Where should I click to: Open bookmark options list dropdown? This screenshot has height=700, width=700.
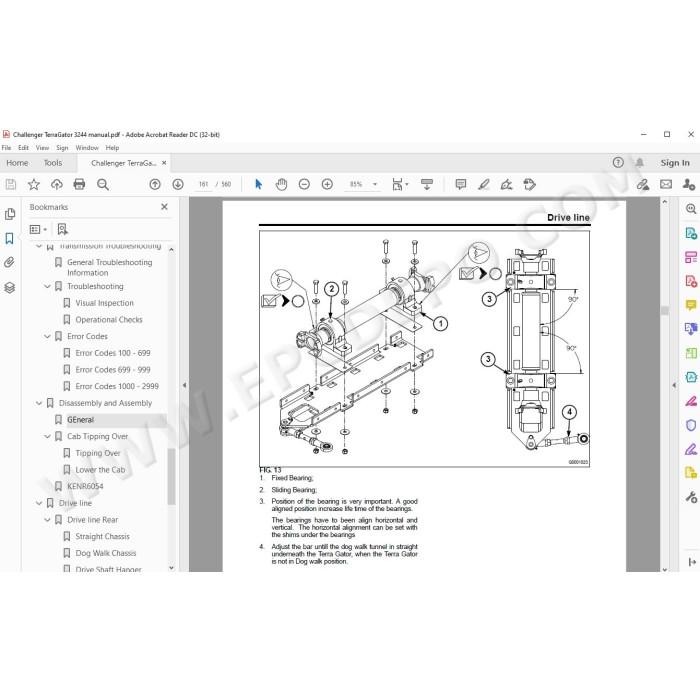click(x=38, y=229)
